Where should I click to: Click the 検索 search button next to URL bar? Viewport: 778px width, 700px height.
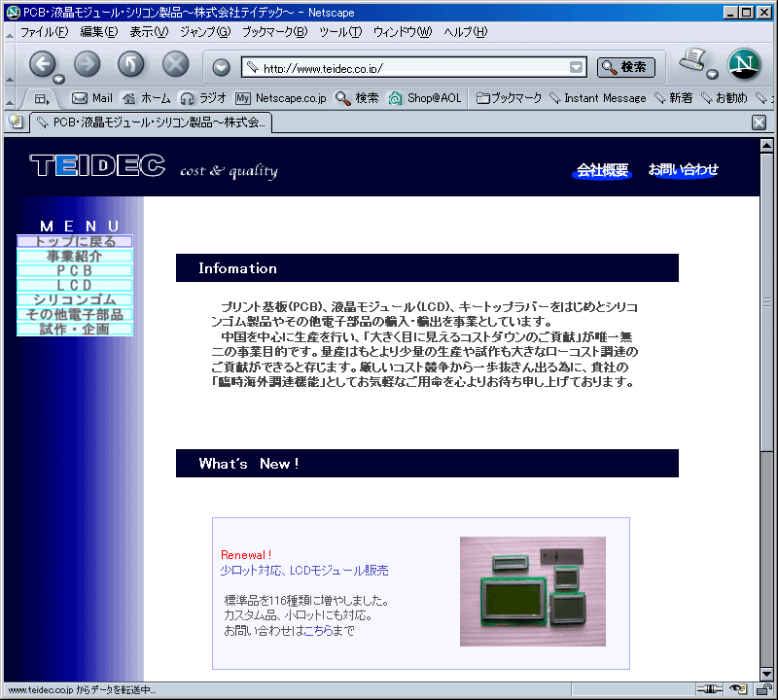click(x=625, y=67)
